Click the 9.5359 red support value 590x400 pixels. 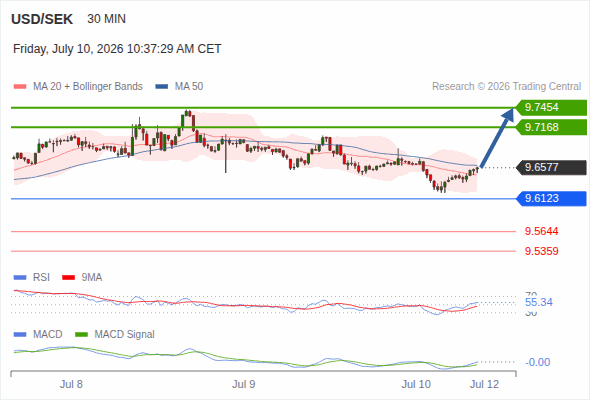(x=541, y=251)
